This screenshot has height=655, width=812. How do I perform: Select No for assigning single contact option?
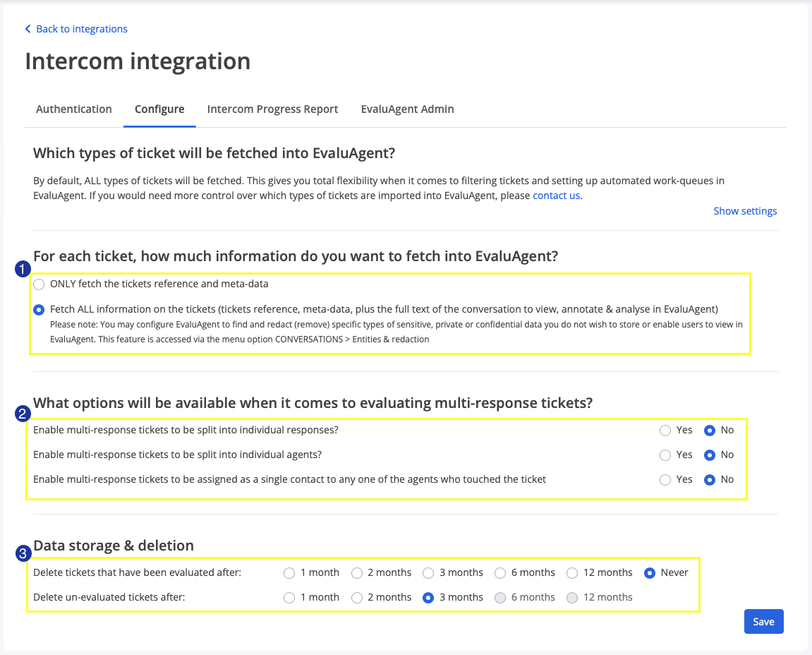click(709, 479)
